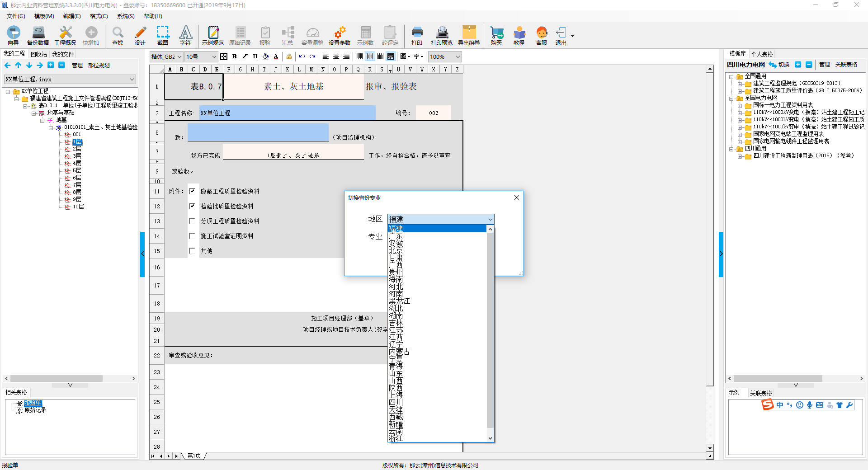Click 示例规范 toolbar icon
This screenshot has height=470, width=868.
click(213, 36)
